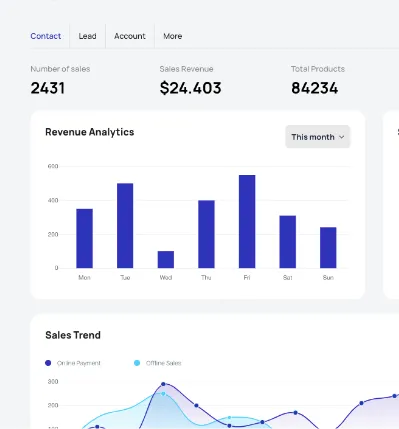This screenshot has width=399, height=429.
Task: Click the Offline Sales peak data point
Action: pyautogui.click(x=163, y=394)
